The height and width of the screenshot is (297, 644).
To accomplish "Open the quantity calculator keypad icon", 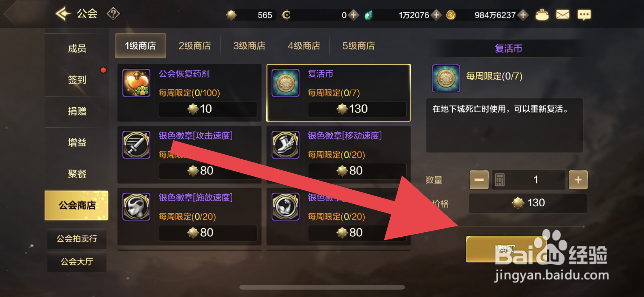I will [499, 180].
